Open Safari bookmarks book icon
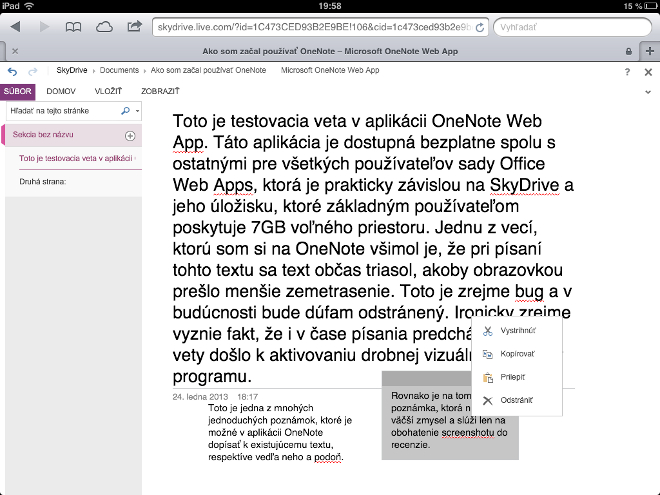Viewport: 660px width, 495px height. click(x=73, y=27)
